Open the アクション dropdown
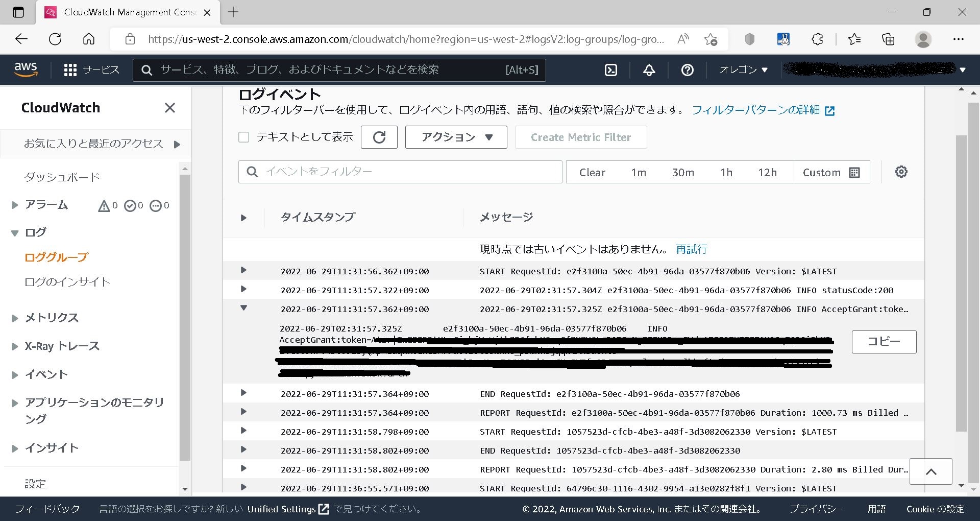 [456, 137]
